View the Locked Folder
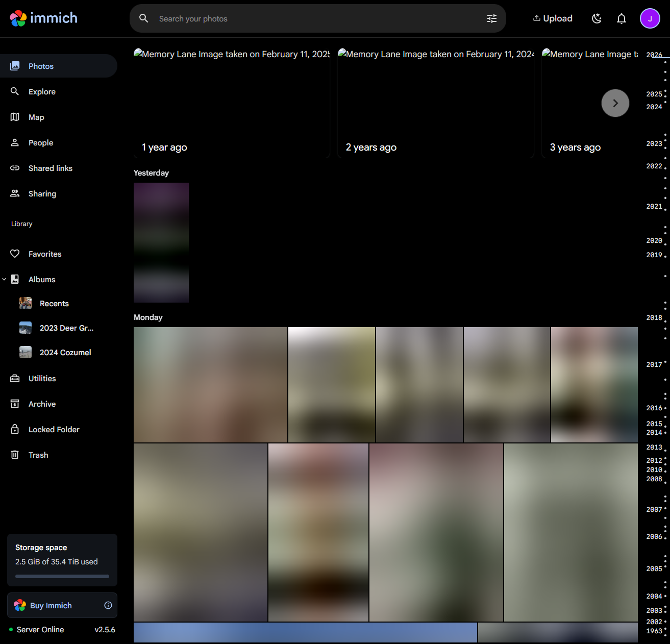 [54, 429]
